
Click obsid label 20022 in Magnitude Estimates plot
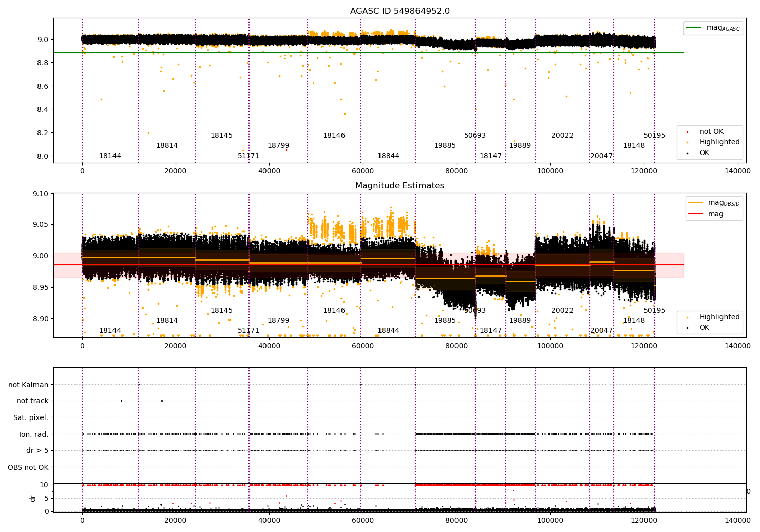click(x=562, y=311)
